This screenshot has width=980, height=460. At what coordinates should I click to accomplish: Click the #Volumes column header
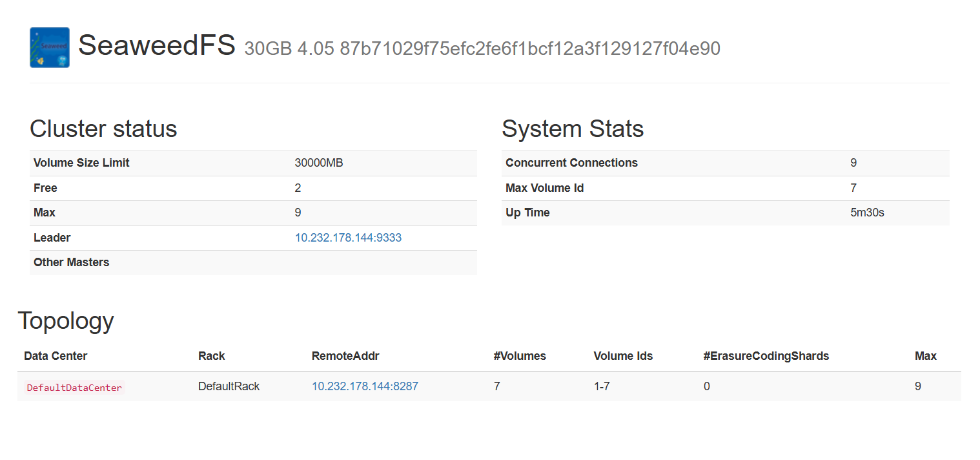pos(520,356)
